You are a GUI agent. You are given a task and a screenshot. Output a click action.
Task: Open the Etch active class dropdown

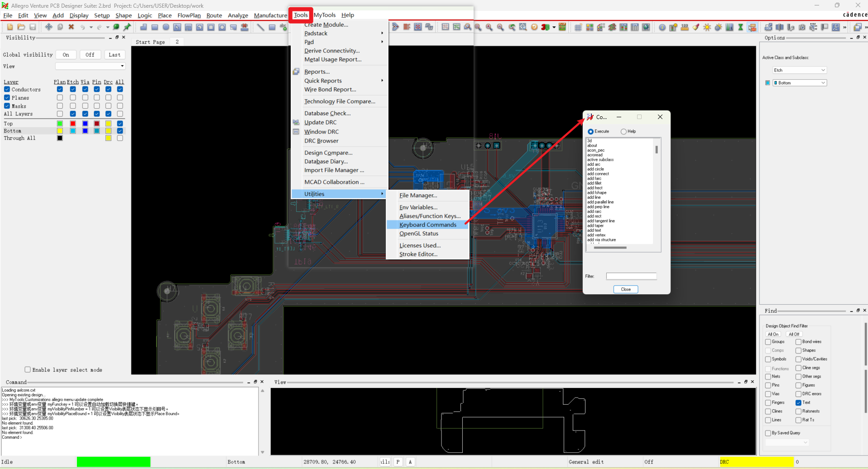(800, 70)
